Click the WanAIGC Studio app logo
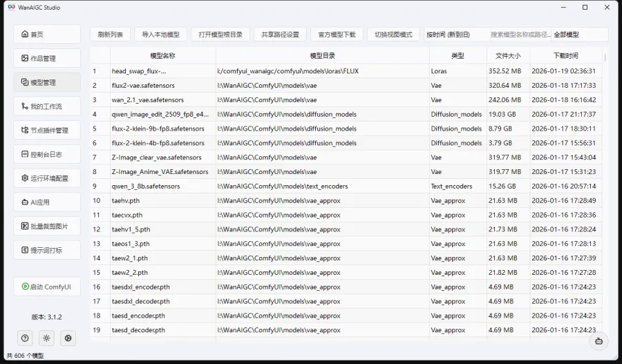Image resolution: width=622 pixels, height=364 pixels. tap(12, 7)
